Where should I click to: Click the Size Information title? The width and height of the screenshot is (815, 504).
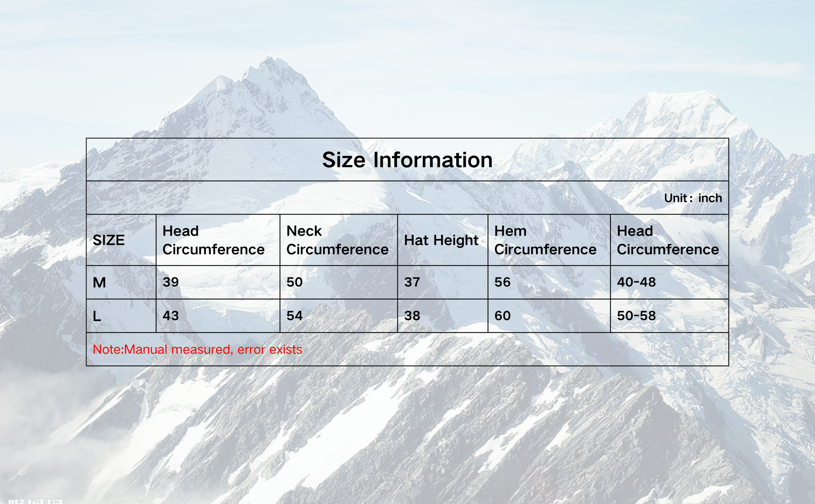(x=407, y=160)
